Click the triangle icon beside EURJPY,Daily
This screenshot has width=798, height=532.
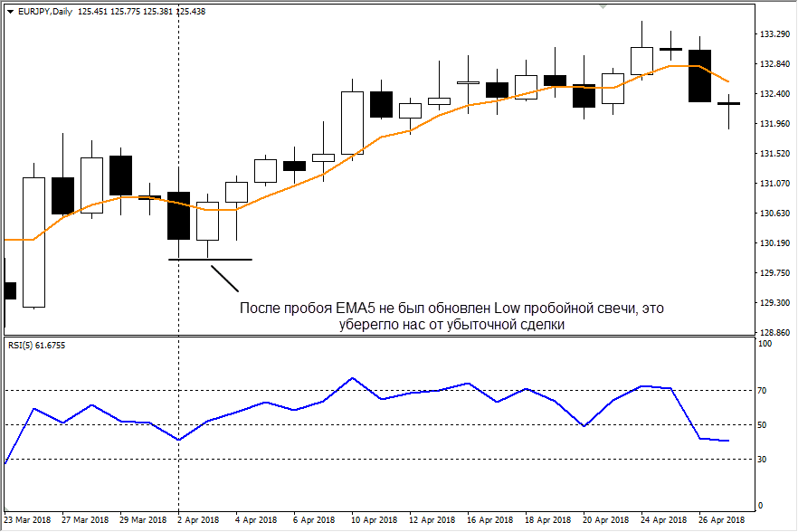click(10, 10)
